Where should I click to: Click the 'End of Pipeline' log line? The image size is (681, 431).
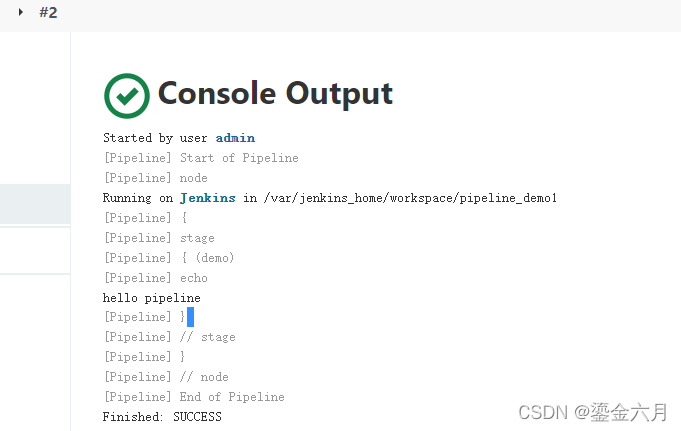click(x=193, y=397)
